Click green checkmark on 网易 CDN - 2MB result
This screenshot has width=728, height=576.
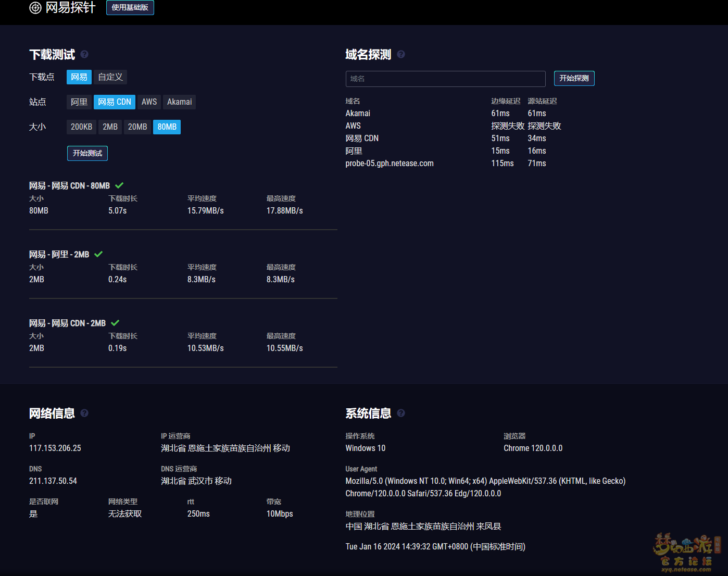(x=115, y=323)
